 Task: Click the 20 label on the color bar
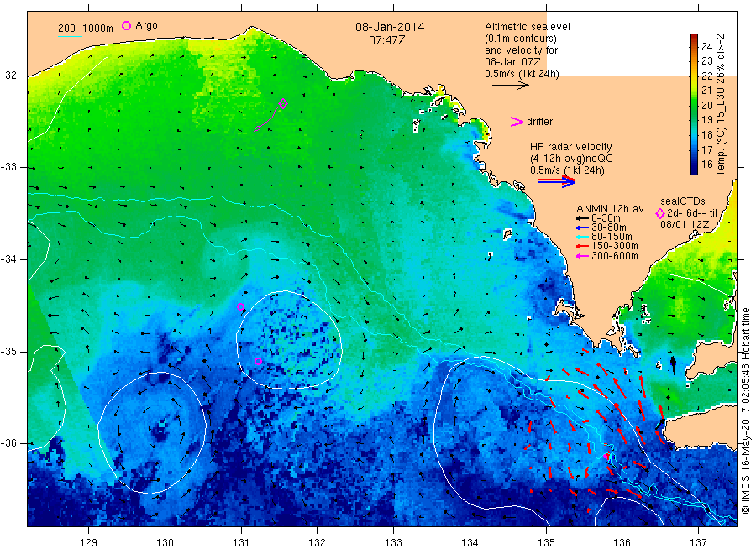706,105
